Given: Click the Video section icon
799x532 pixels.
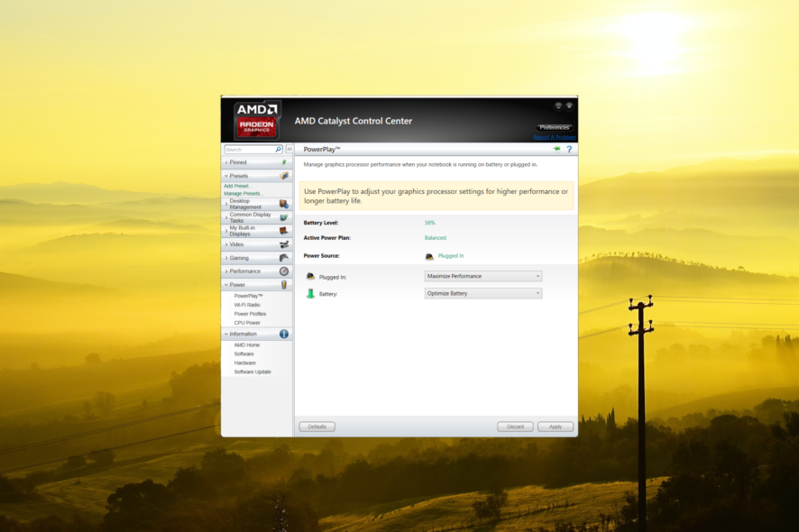Looking at the screenshot, I should pos(284,244).
